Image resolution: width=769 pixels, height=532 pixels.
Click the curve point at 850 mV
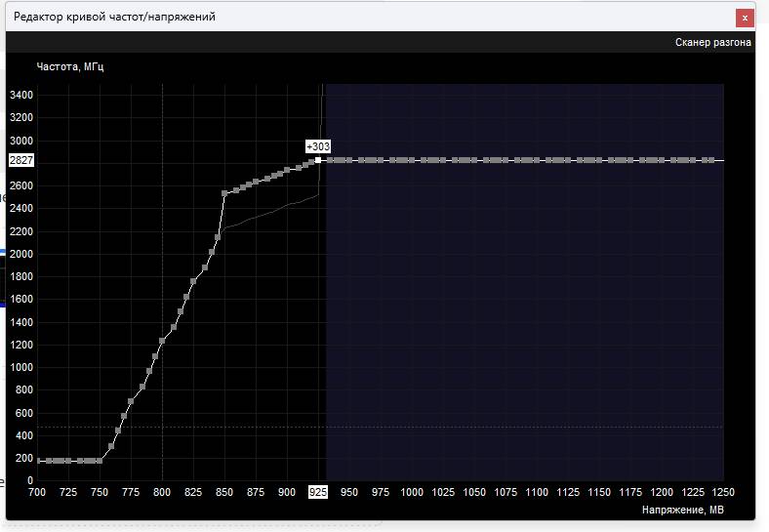coord(224,193)
